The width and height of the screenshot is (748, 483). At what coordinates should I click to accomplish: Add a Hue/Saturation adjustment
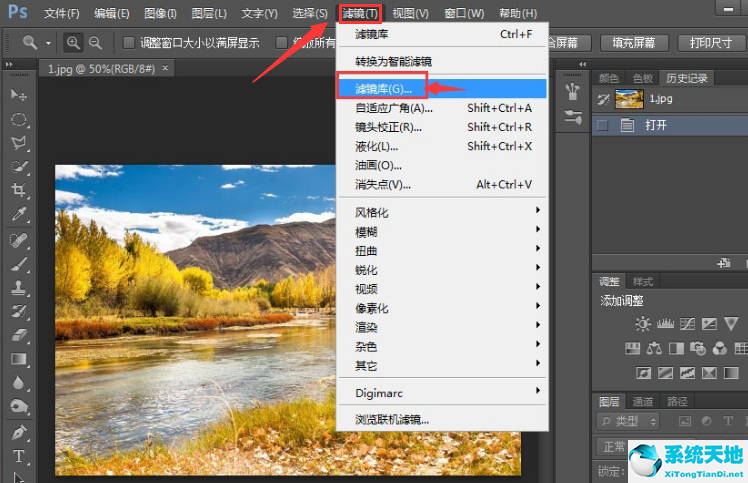[x=633, y=348]
